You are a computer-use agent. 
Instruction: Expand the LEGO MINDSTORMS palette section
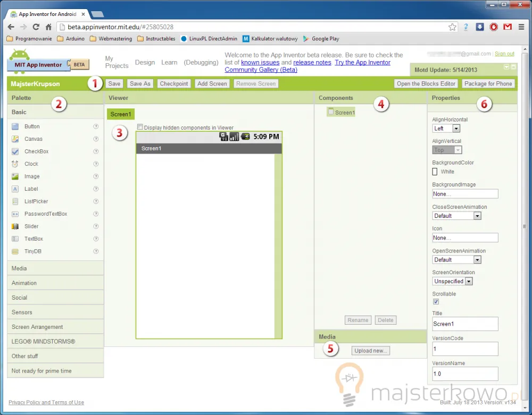[55, 342]
